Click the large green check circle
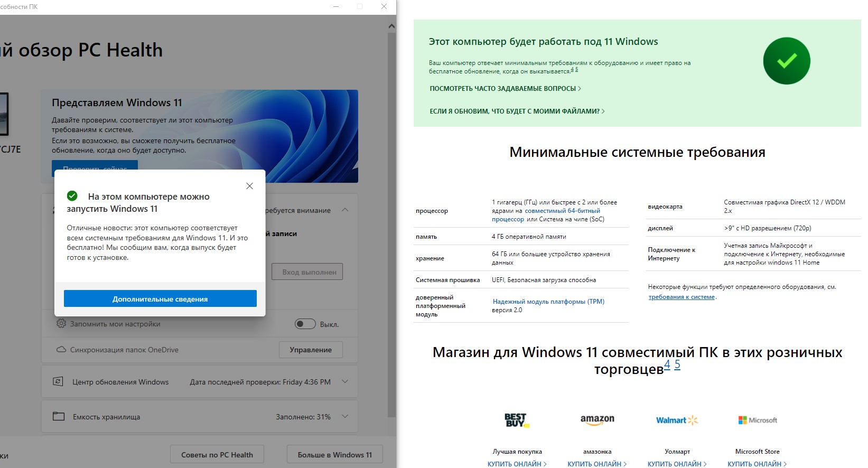The width and height of the screenshot is (868, 468). (787, 61)
